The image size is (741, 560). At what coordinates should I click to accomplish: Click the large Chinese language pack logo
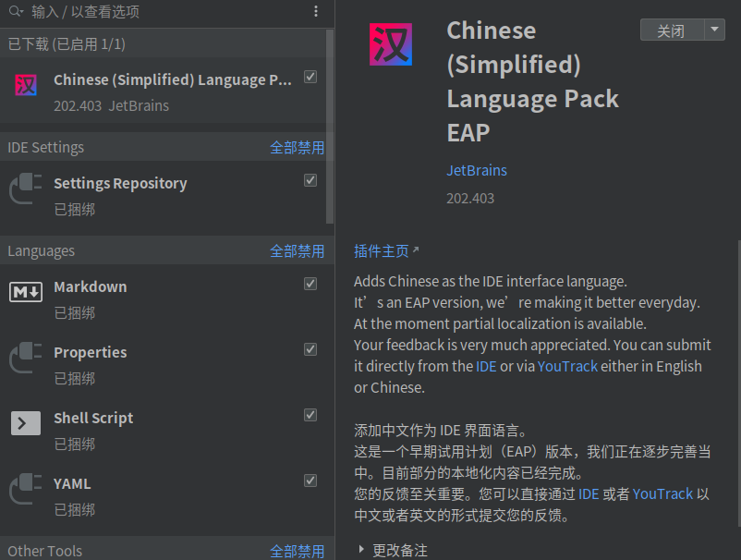point(390,44)
